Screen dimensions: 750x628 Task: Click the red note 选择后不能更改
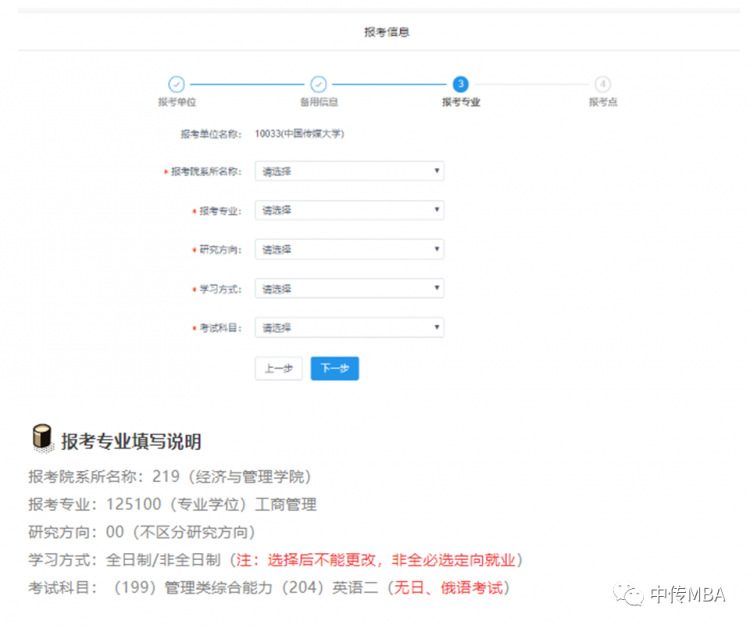point(321,560)
